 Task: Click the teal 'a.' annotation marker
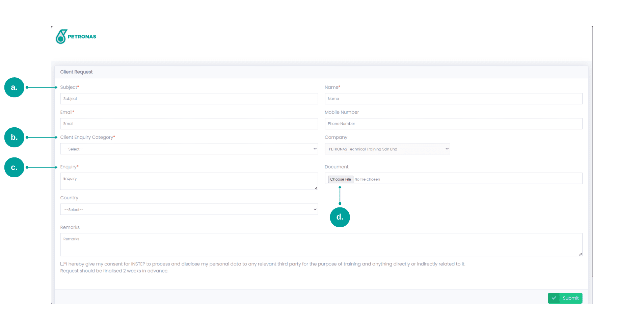coord(14,87)
